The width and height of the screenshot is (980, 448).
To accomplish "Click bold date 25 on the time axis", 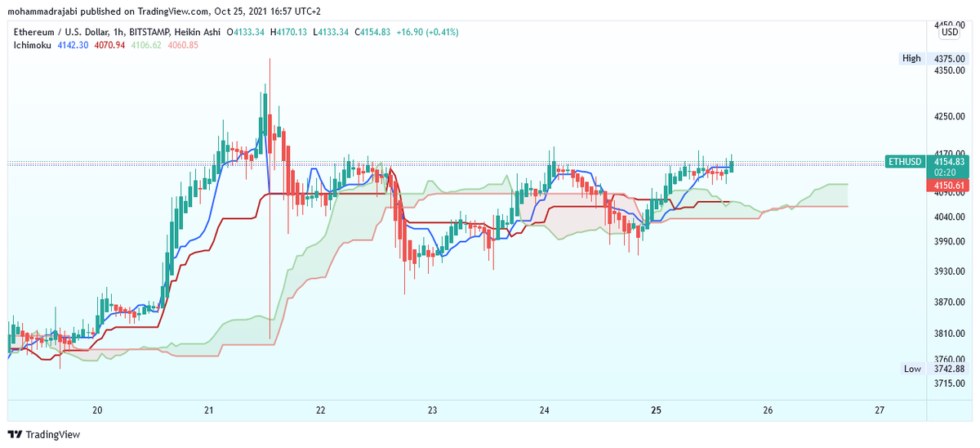I will click(656, 410).
